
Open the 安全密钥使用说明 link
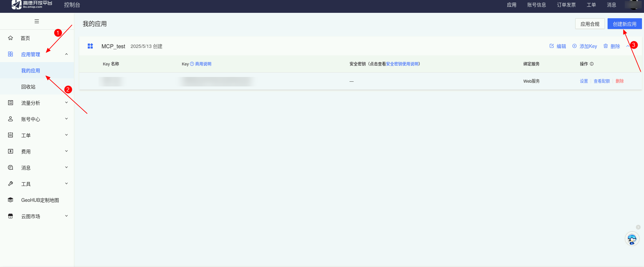(x=402, y=64)
